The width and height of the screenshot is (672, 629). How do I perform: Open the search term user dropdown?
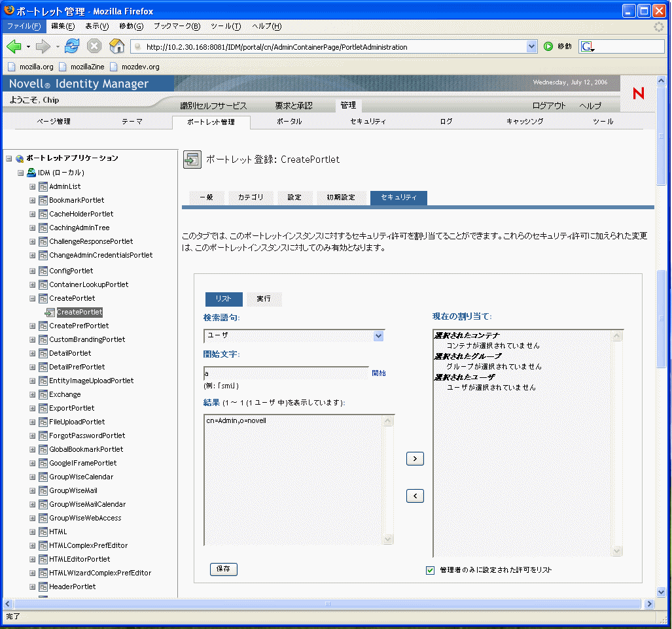coord(378,336)
